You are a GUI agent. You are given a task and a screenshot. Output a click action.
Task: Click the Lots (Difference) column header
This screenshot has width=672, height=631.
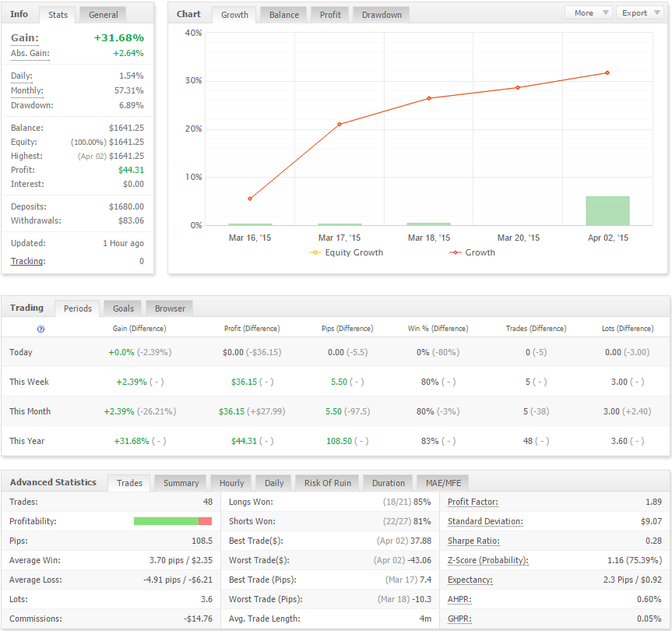628,329
